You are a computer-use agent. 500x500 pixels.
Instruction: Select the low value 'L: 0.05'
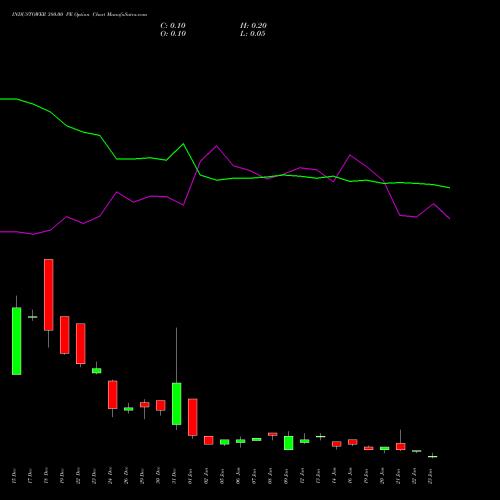click(253, 34)
